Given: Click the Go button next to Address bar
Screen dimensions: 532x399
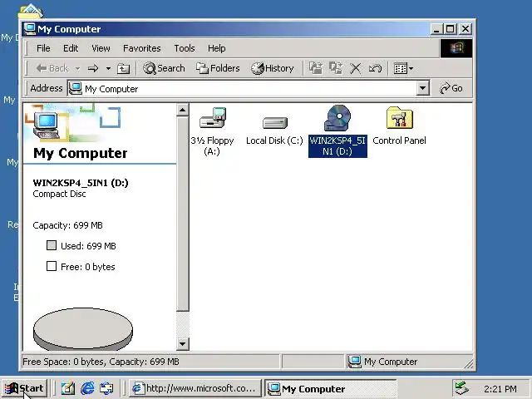Looking at the screenshot, I should pos(451,89).
